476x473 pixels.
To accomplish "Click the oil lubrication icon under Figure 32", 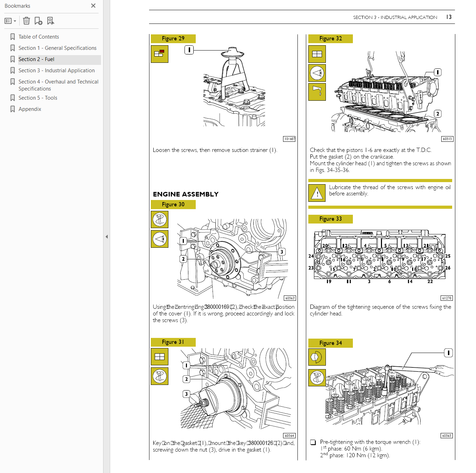I will click(317, 92).
